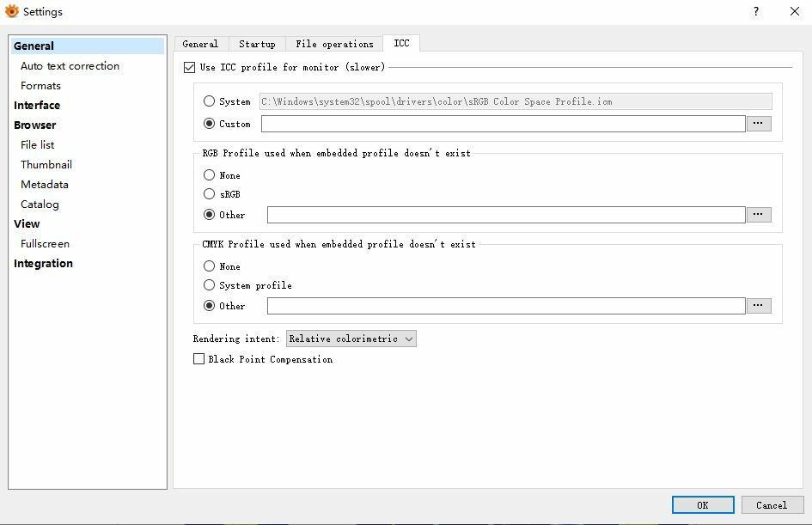812x525 pixels.
Task: Click the Custom monitor profile path field
Action: pyautogui.click(x=503, y=124)
